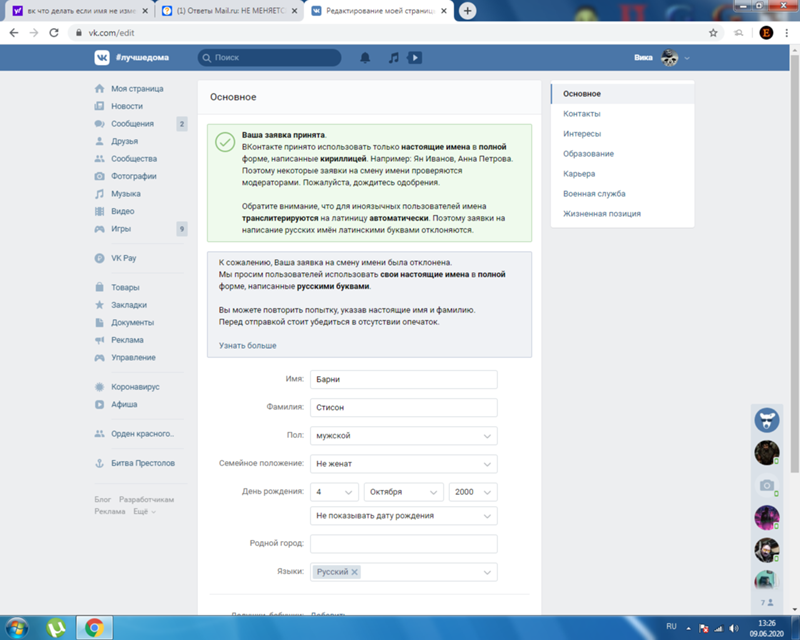Click the taskbar volume icon
This screenshot has height=640, width=800.
tap(734, 628)
